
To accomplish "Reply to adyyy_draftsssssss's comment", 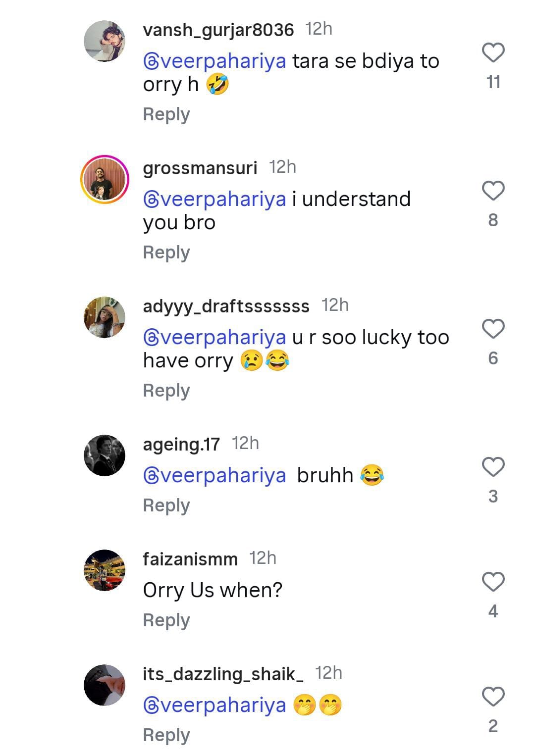I will pos(166,391).
